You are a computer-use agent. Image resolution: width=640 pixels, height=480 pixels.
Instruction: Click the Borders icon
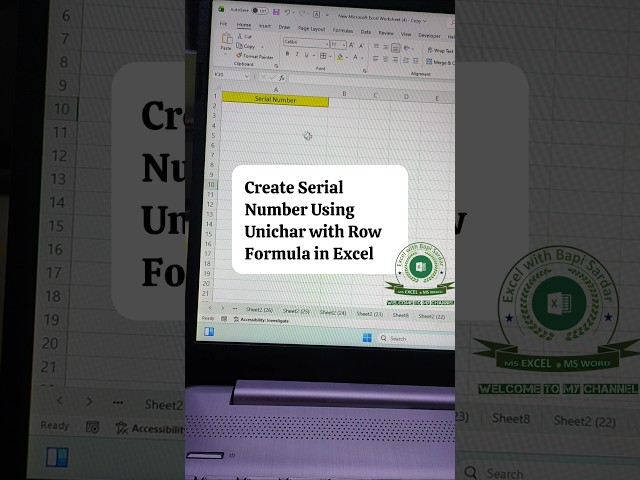tap(323, 56)
